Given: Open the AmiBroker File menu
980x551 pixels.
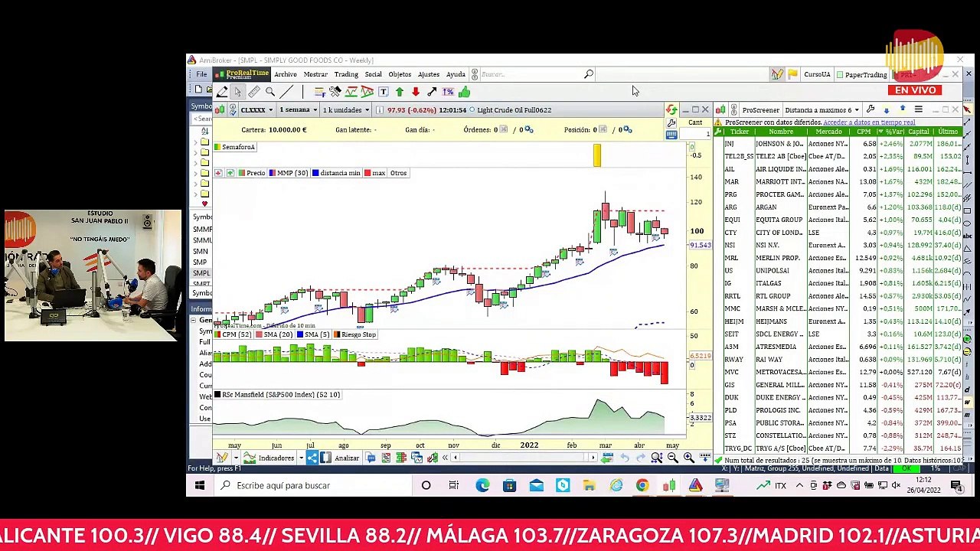Looking at the screenshot, I should (x=201, y=74).
